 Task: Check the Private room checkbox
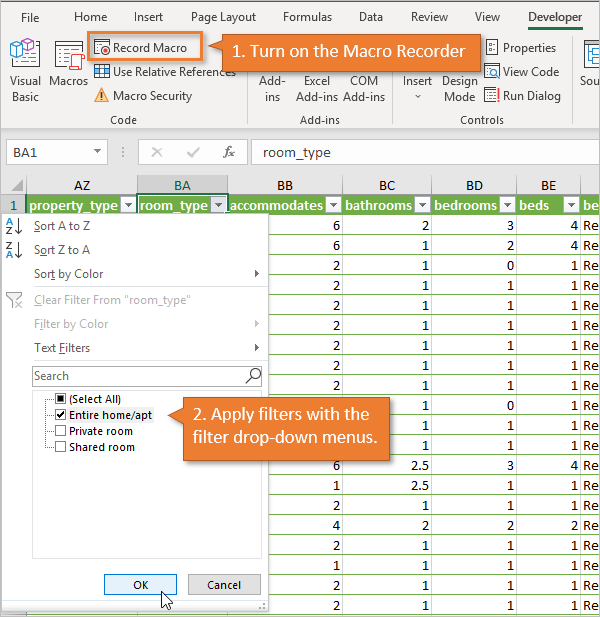tap(61, 431)
